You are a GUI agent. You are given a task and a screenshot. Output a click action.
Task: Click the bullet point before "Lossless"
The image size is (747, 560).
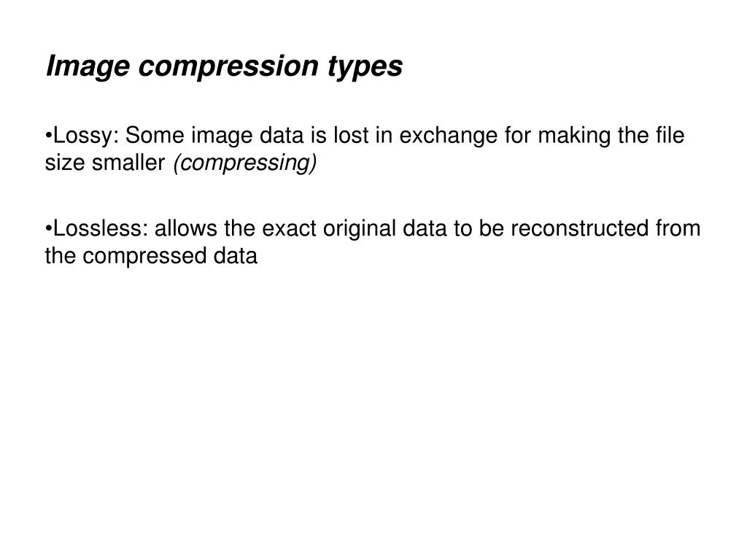(x=48, y=228)
